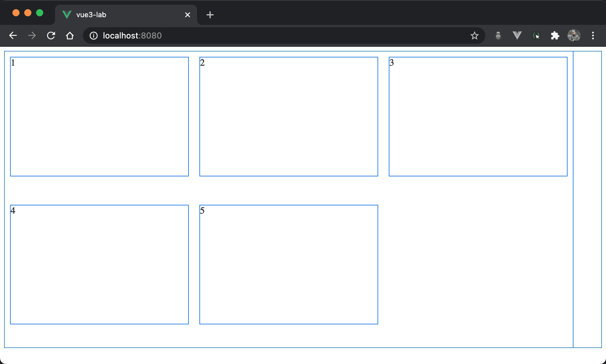Click the box labeled 3

(x=478, y=117)
